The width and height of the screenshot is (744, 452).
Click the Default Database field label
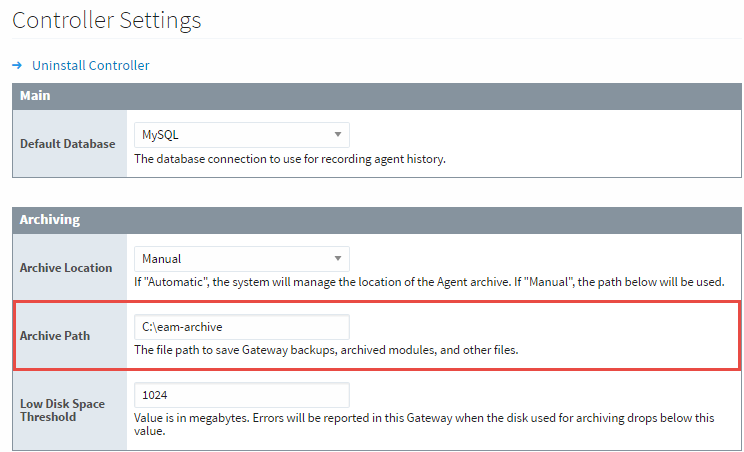(x=68, y=144)
